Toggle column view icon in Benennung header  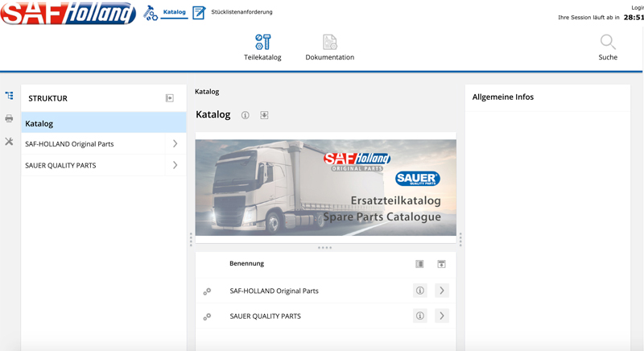(x=419, y=264)
